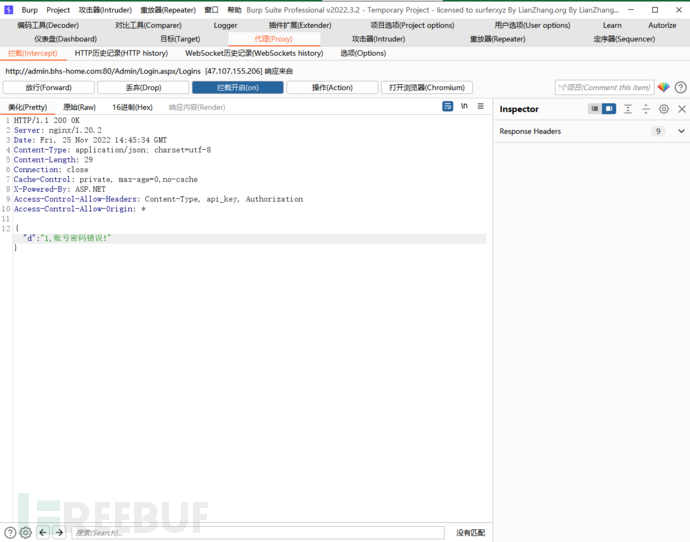690x542 pixels.
Task: Click the Content-Length: 29 header line
Action: pyautogui.click(x=53, y=160)
